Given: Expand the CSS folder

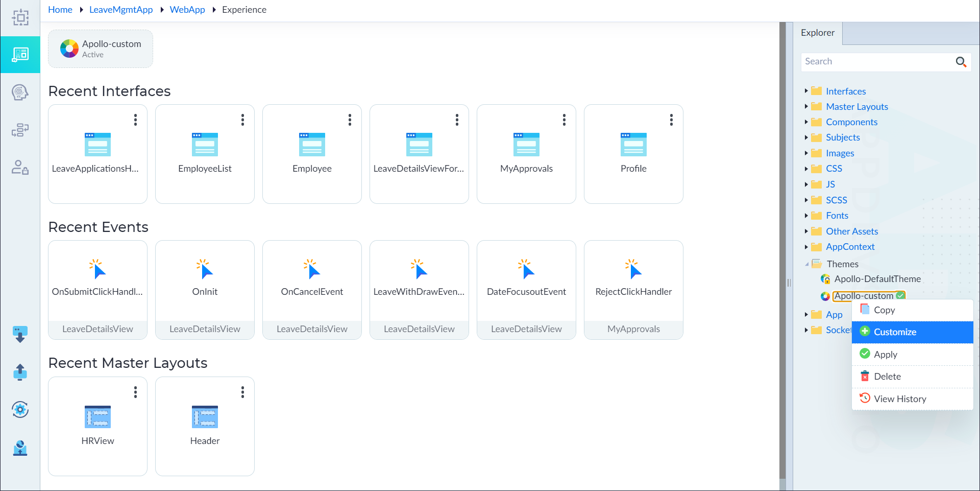Looking at the screenshot, I should click(x=806, y=169).
